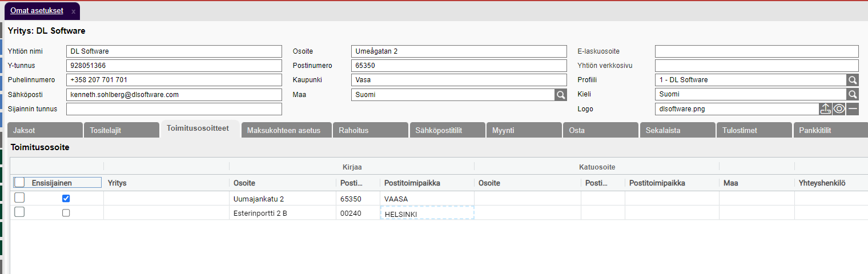Remove the logo with the minus icon
Viewport: 868px width, 274px height.
point(853,109)
